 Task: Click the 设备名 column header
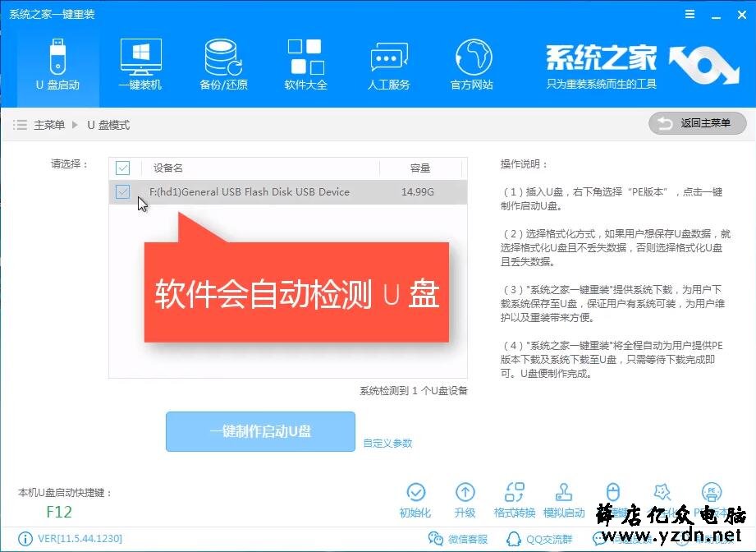(168, 168)
